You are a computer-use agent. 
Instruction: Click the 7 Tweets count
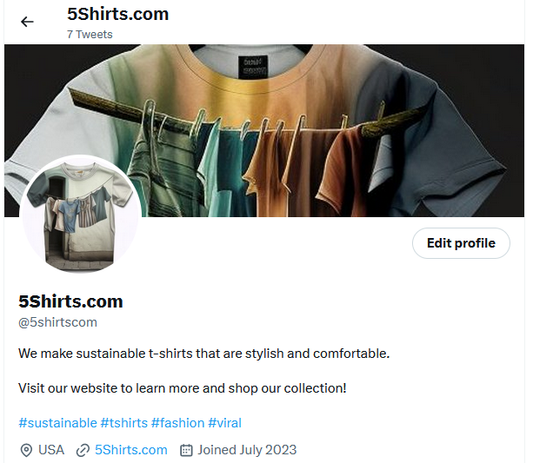coord(90,34)
